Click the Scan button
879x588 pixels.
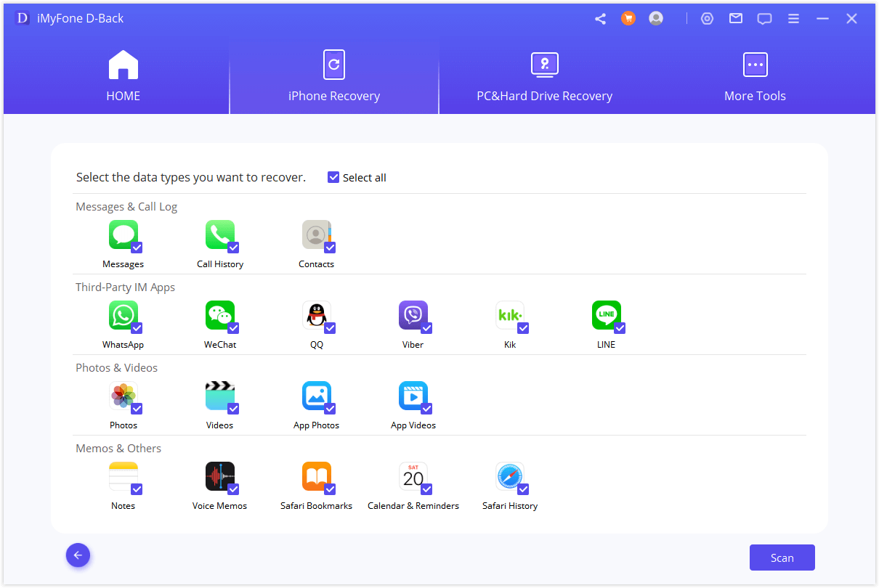click(x=782, y=557)
